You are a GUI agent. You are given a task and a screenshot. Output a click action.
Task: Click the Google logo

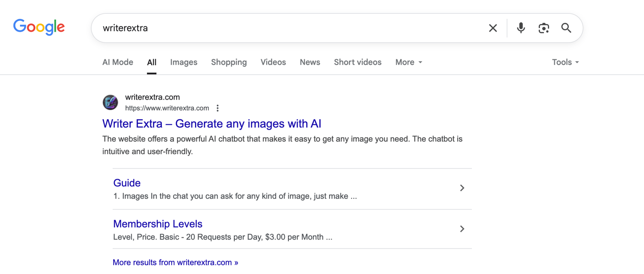(39, 27)
